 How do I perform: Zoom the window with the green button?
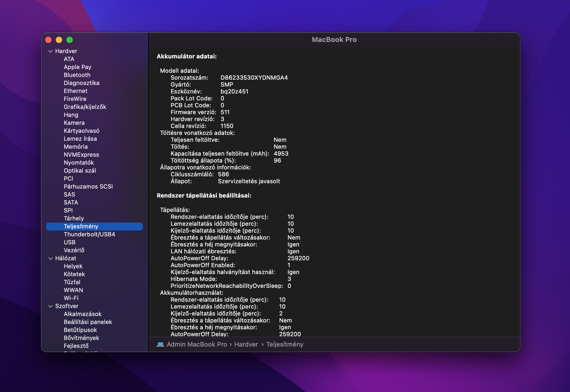point(70,40)
